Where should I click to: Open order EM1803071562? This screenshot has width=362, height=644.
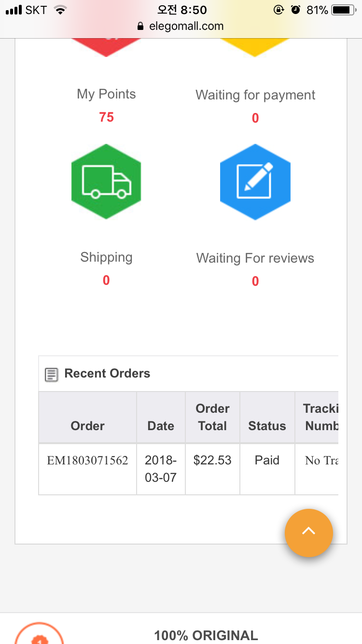coord(87,461)
